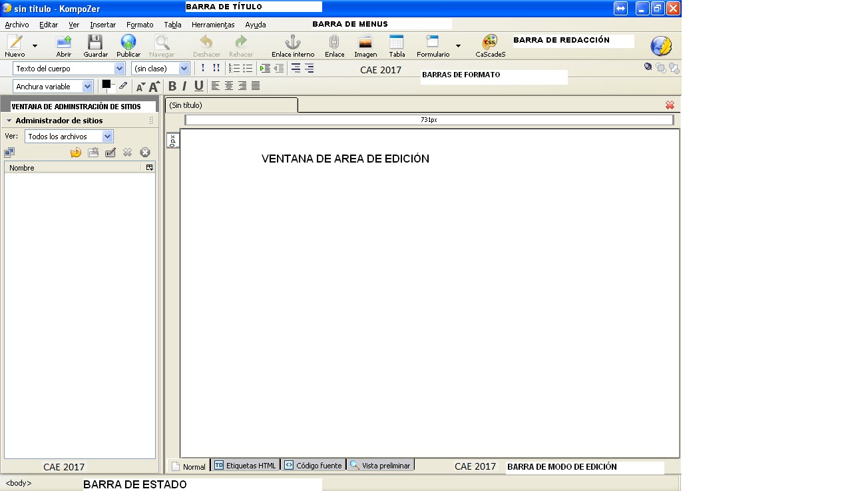Insert a table with the Tabla icon

click(397, 43)
